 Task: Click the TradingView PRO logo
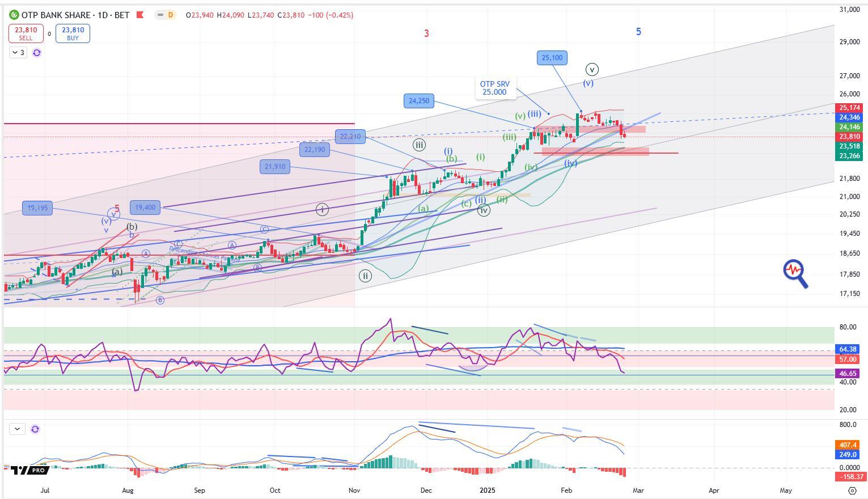30,470
